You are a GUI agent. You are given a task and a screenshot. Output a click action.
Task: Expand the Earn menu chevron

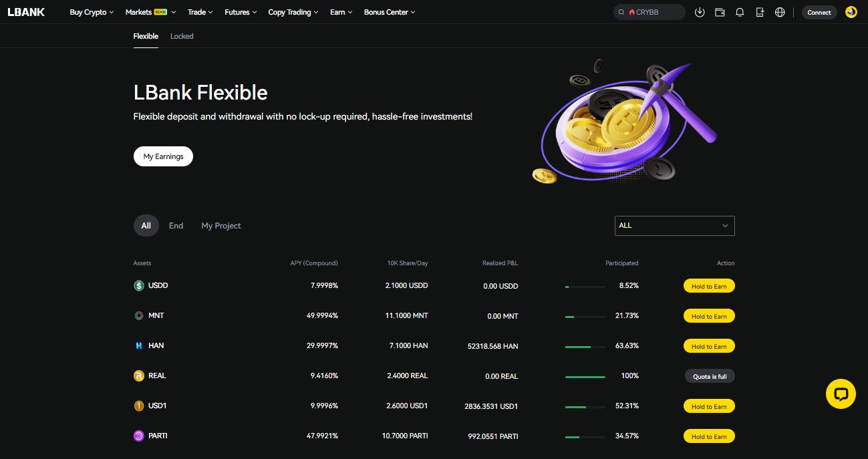[x=350, y=12]
